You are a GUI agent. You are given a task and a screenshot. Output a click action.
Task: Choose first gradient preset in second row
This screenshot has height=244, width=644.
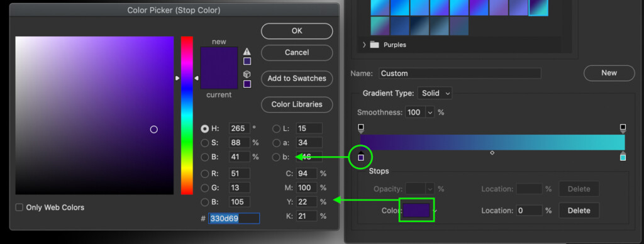[380, 26]
